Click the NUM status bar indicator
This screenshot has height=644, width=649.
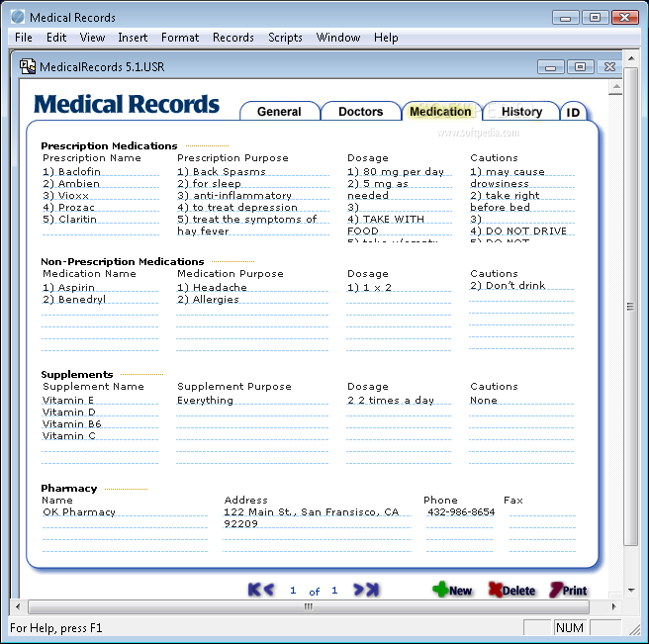[x=570, y=628]
